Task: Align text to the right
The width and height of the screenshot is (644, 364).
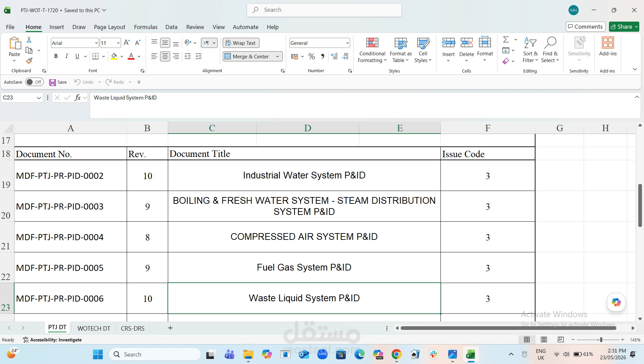Action: (x=176, y=56)
